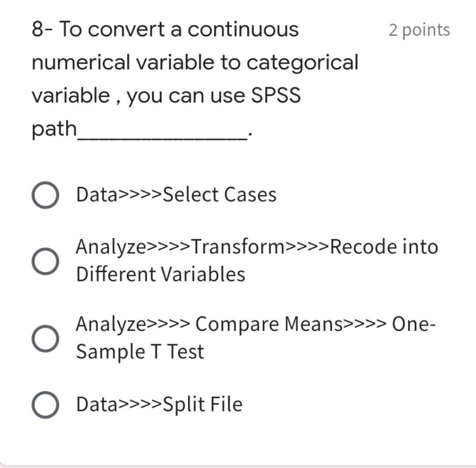Choose the Recode into Different Variables option
The image size is (476, 468).
[45, 260]
